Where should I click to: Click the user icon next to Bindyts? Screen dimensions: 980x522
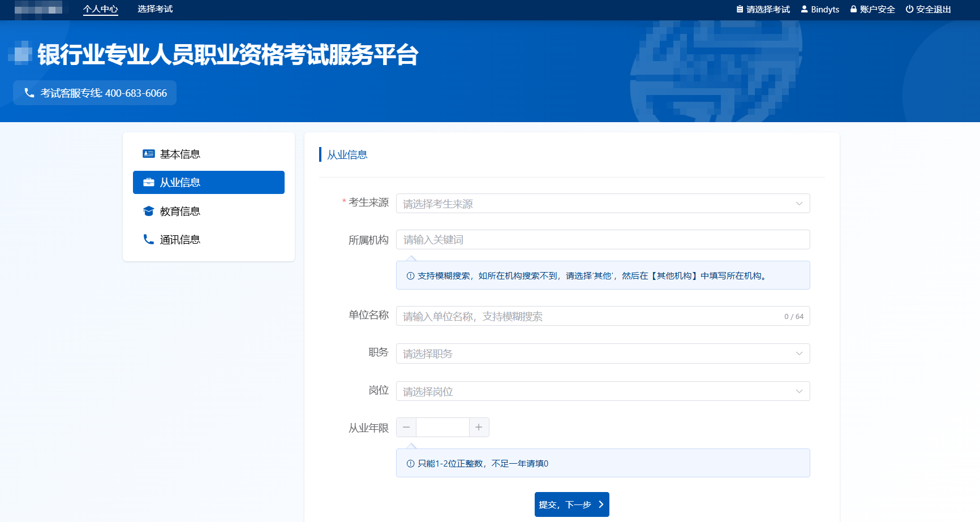[804, 9]
